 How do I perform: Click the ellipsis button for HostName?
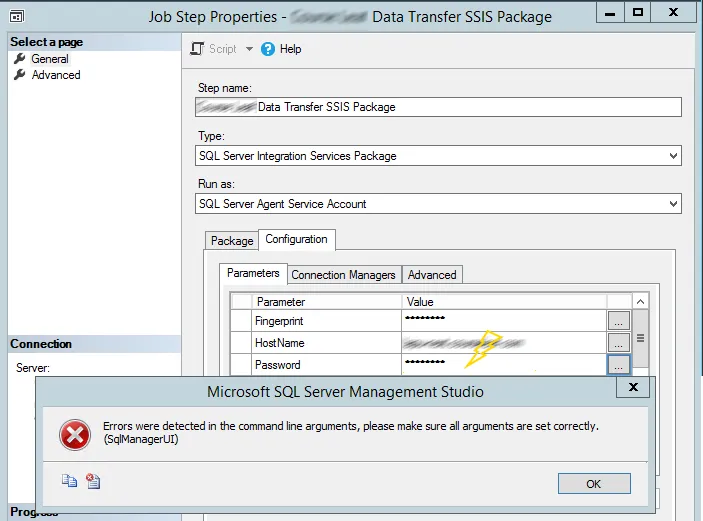point(618,343)
